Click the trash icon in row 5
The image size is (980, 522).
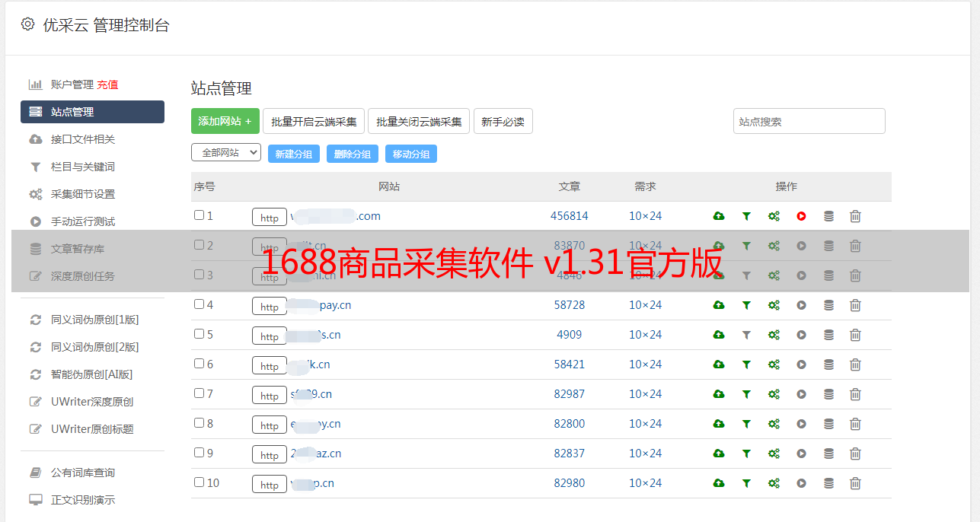(x=855, y=335)
